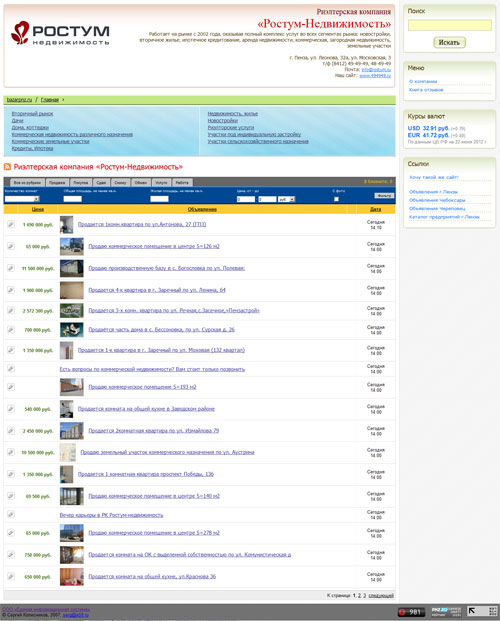Image resolution: width=500 pixels, height=621 pixels.
Task: Select the Услуги tab
Action: 161,183
